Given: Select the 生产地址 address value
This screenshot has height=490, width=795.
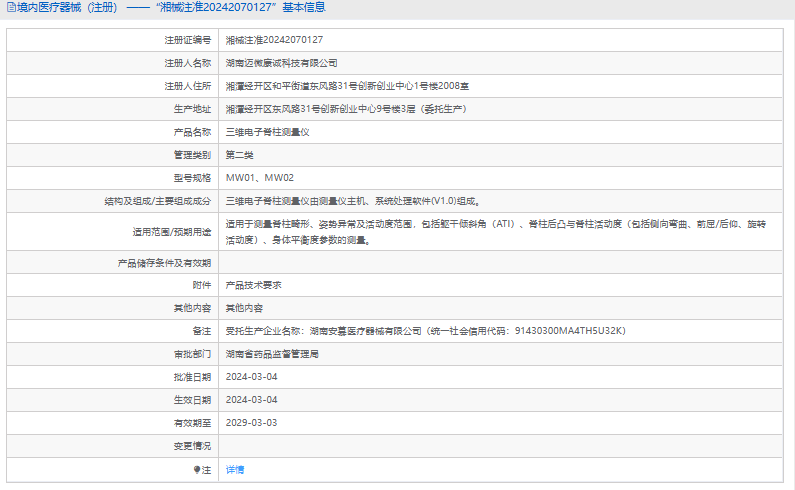Looking at the screenshot, I should (x=346, y=109).
